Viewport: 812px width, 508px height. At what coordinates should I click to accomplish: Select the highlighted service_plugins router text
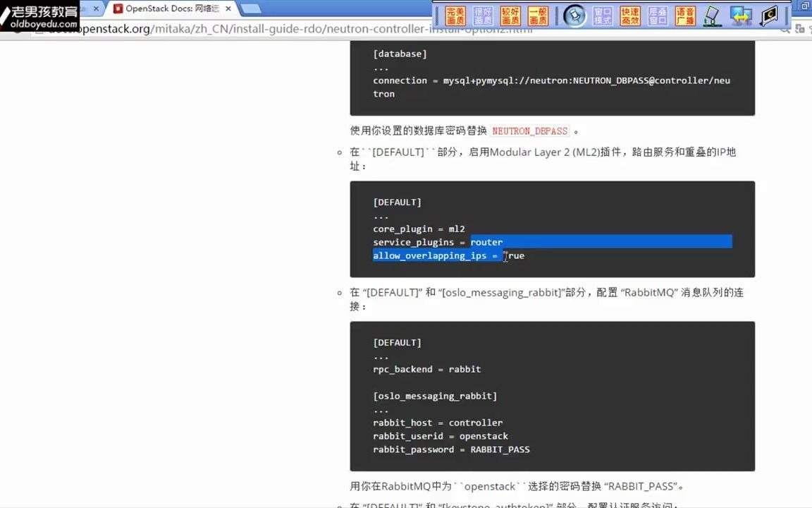coord(486,242)
